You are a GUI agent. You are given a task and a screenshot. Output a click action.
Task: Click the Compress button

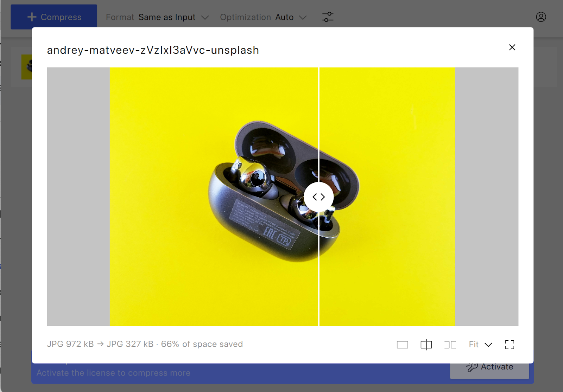(54, 17)
